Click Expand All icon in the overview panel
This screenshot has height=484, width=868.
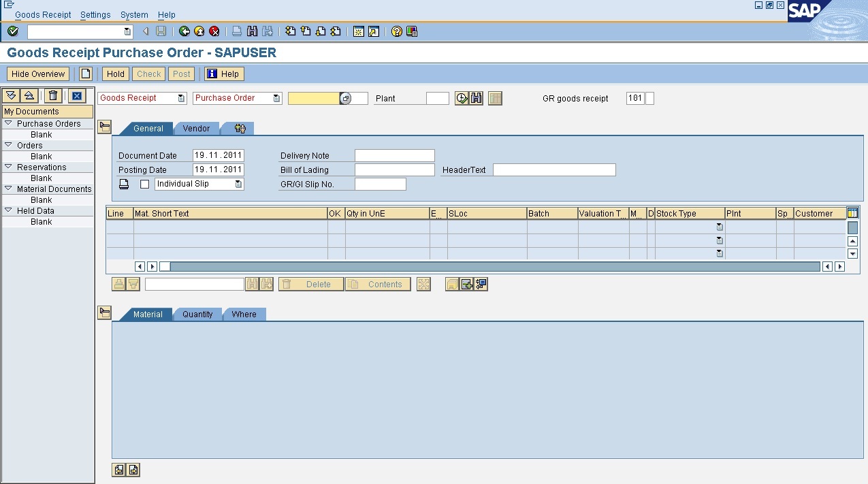coord(11,96)
